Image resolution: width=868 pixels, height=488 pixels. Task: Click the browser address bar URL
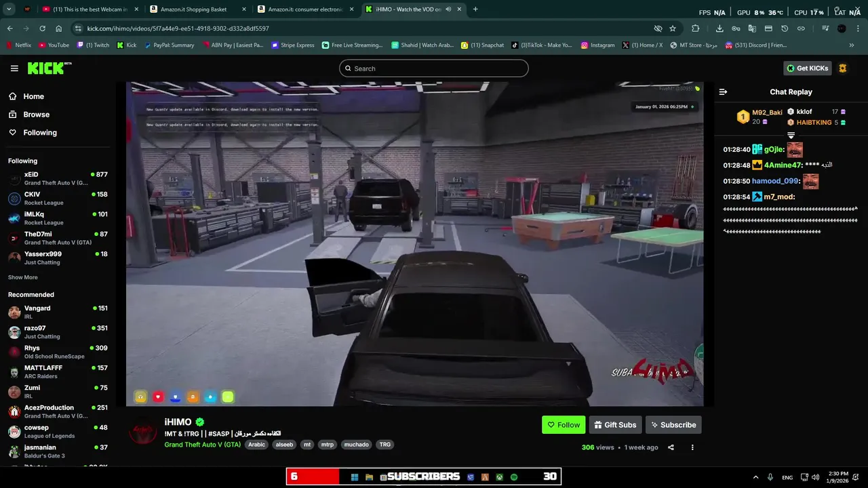[x=178, y=28]
